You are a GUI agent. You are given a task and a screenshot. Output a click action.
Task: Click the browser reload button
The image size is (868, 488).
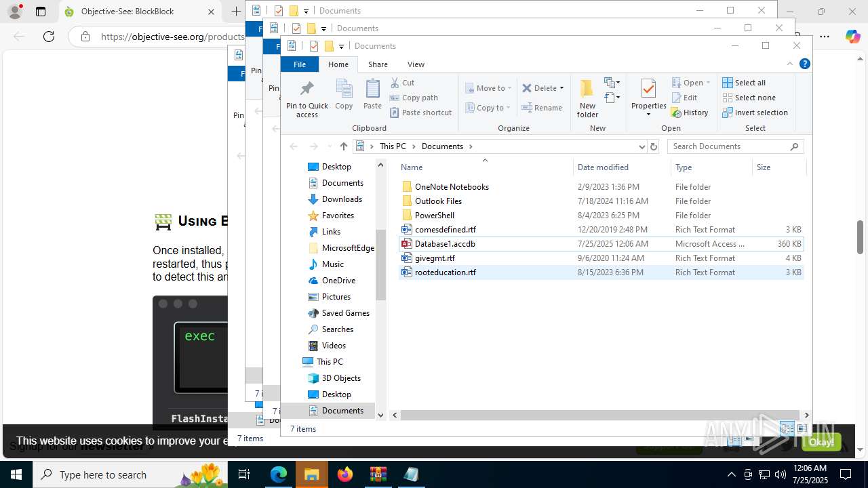[x=48, y=37]
